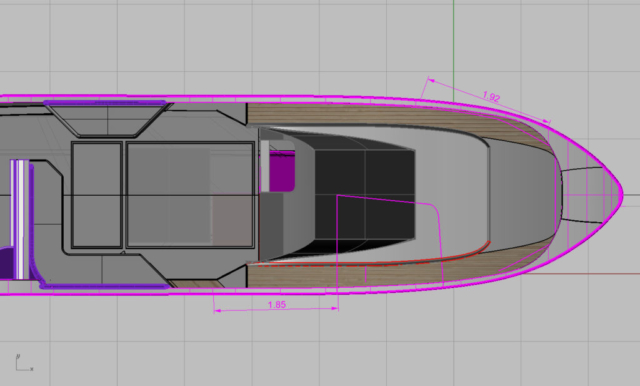Viewport: 640px width, 386px height.
Task: Select the large rectangular deck hatch
Action: tap(190, 195)
